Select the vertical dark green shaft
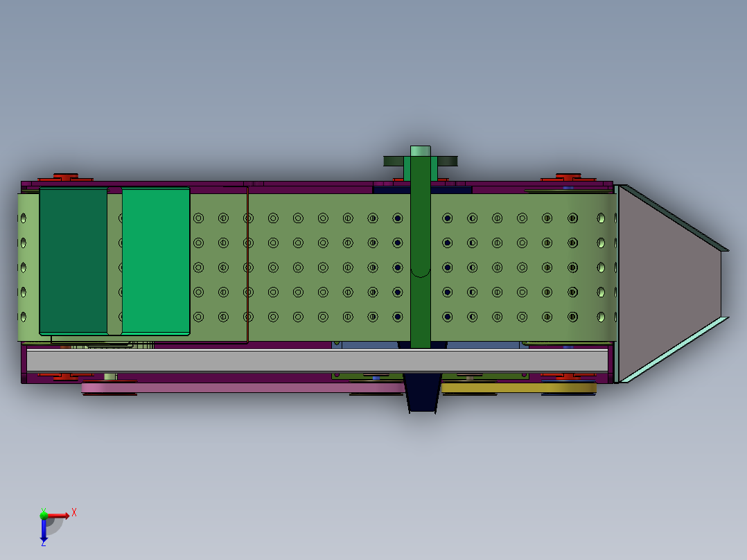 point(420,251)
